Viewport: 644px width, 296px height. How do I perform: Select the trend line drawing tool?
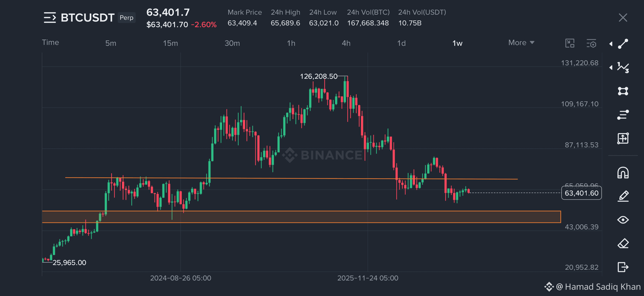pyautogui.click(x=623, y=44)
